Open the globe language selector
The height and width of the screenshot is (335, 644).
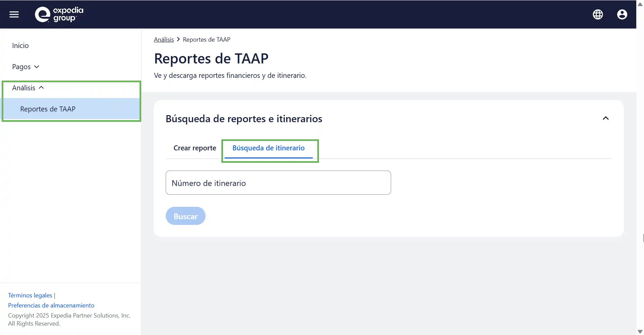[x=598, y=14]
